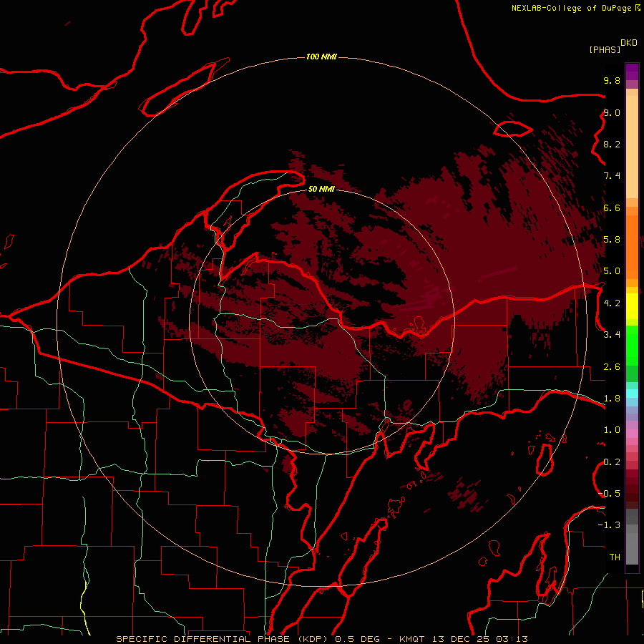
Task: Click the 100 NMI range ring label
Action: coord(321,57)
